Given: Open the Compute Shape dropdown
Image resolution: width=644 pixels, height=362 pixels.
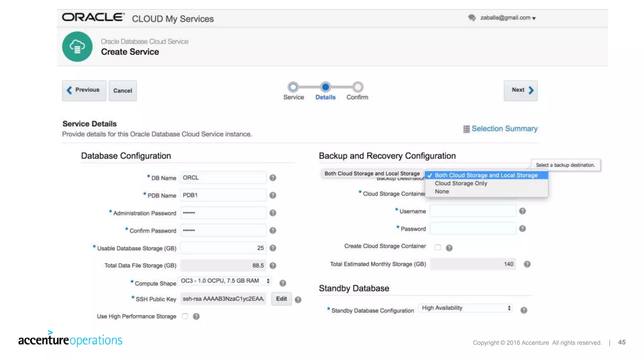Looking at the screenshot, I should pos(225,281).
